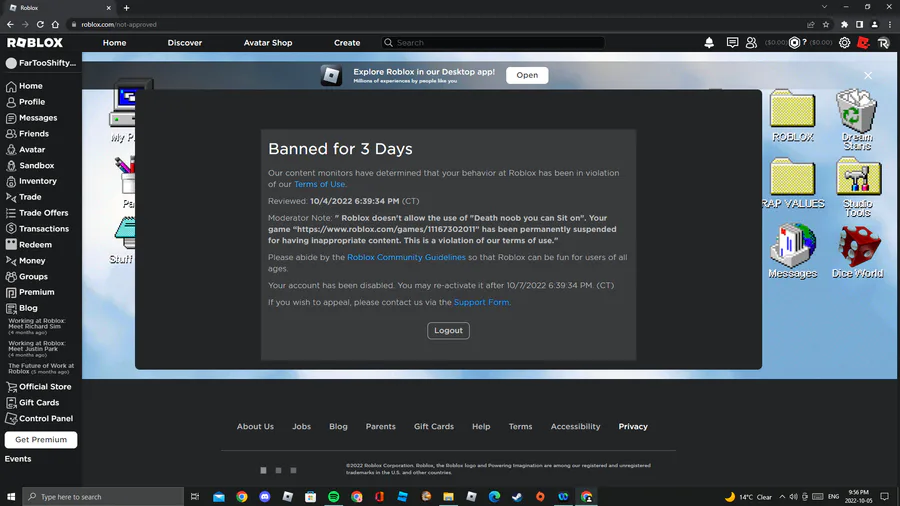Click the Robux balance icon
This screenshot has width=900, height=506.
(794, 42)
